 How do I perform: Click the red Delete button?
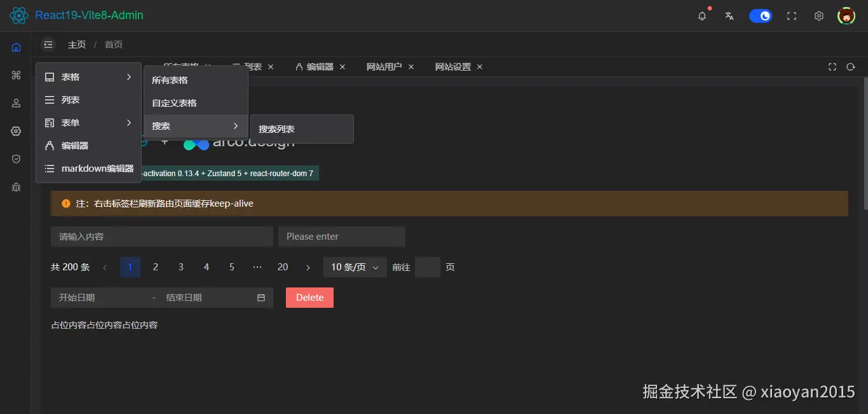click(309, 298)
